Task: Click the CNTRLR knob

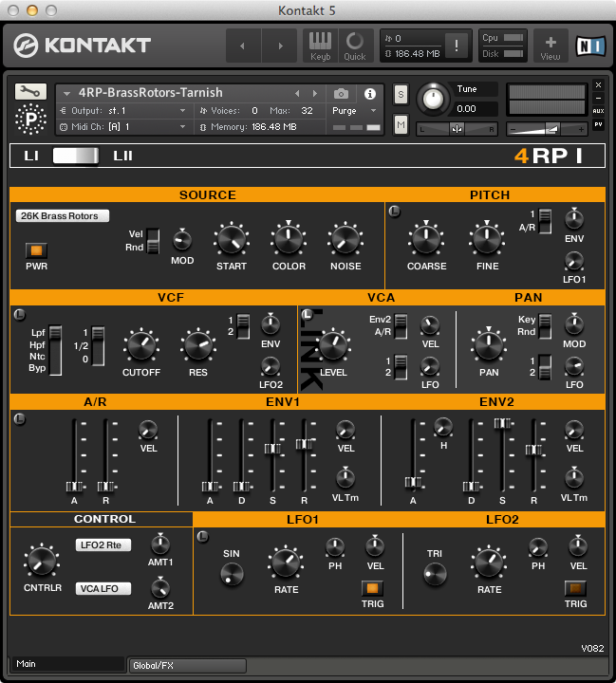Action: [42, 561]
